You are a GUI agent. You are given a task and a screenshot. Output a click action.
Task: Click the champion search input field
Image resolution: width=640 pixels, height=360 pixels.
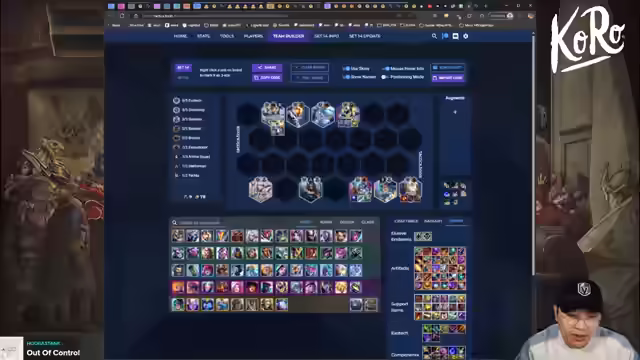coord(200,222)
